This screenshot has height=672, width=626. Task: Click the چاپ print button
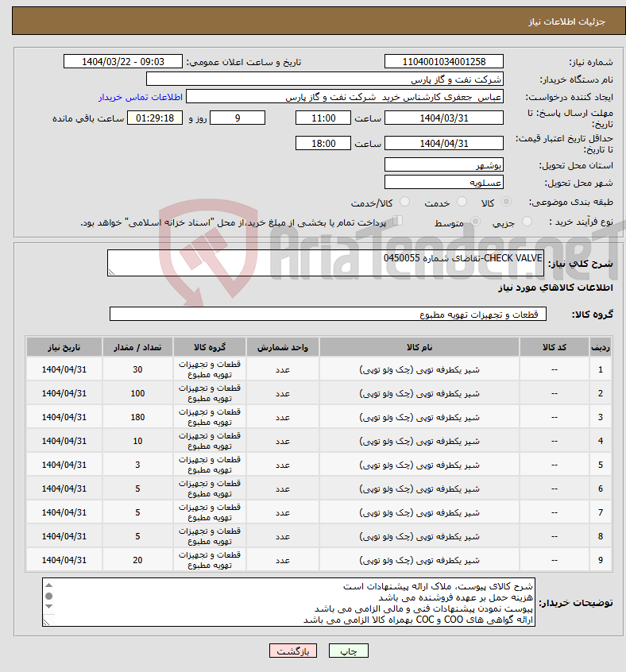pyautogui.click(x=348, y=651)
